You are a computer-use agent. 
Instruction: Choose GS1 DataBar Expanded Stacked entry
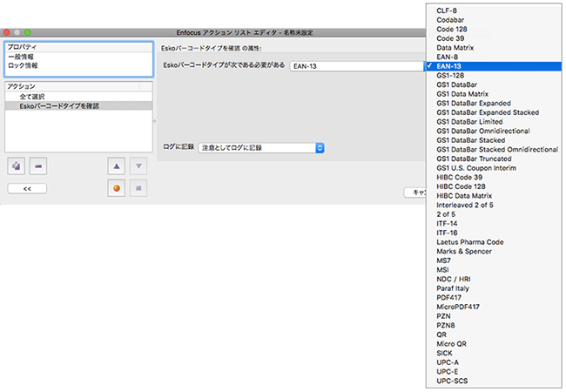pyautogui.click(x=494, y=112)
